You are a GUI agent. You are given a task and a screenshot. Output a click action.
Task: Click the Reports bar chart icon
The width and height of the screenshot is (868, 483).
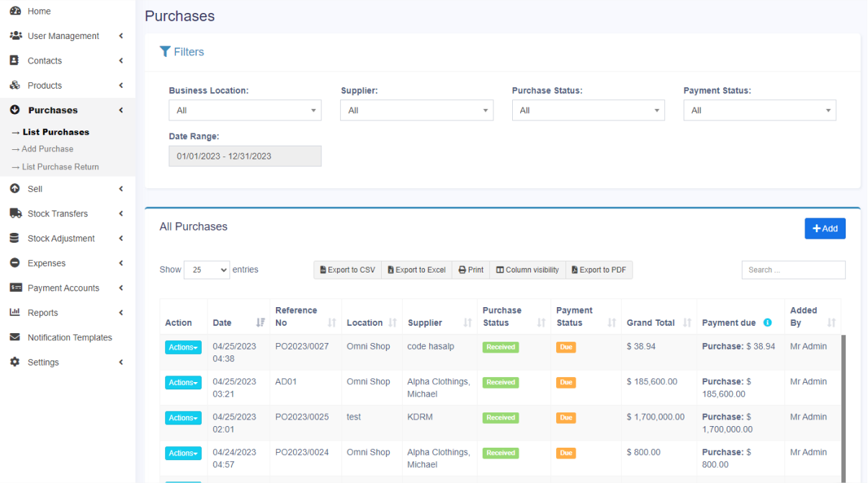pos(14,313)
